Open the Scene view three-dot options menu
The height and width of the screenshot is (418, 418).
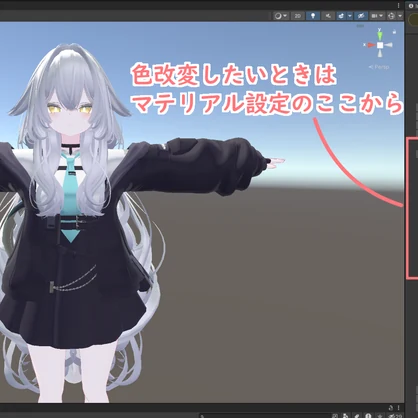[x=398, y=5]
